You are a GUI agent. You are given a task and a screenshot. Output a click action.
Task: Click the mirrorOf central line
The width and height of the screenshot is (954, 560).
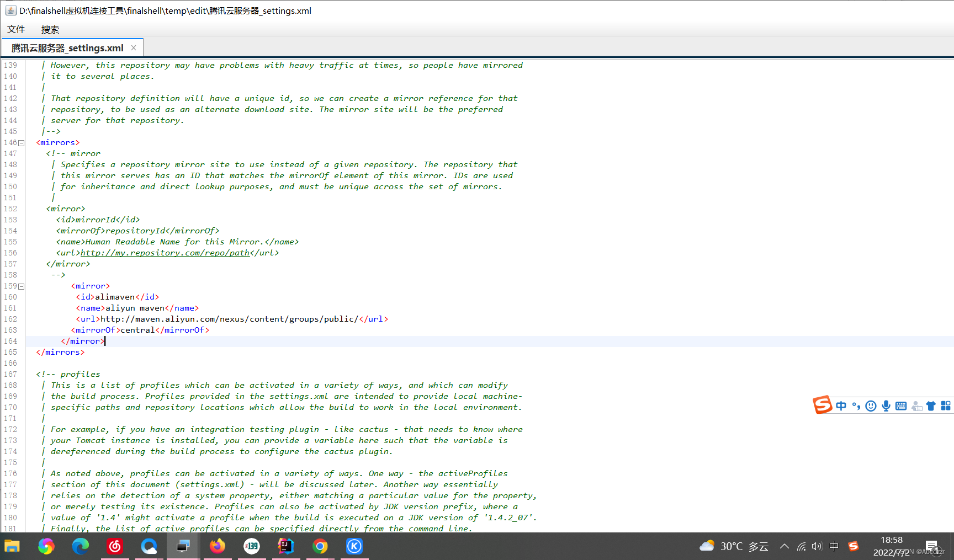point(140,330)
